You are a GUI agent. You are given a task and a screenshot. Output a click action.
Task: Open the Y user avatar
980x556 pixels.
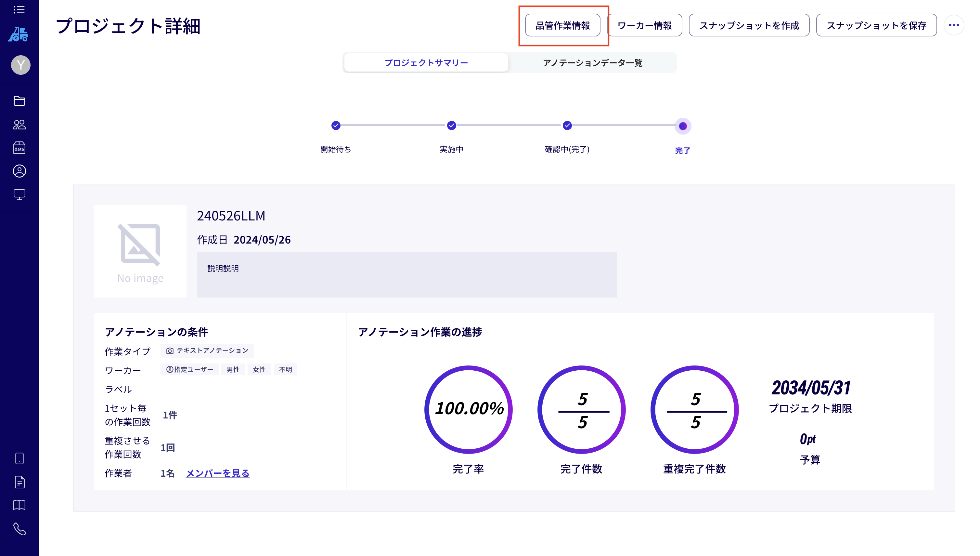20,65
